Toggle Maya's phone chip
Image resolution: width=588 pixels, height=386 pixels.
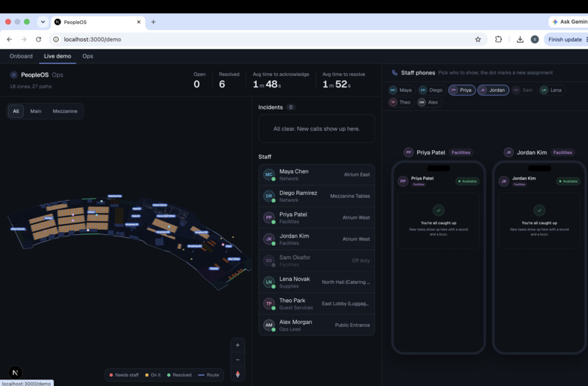click(x=401, y=90)
